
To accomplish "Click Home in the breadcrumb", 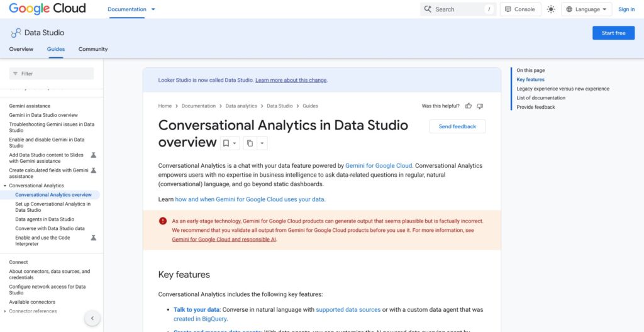I will point(165,106).
